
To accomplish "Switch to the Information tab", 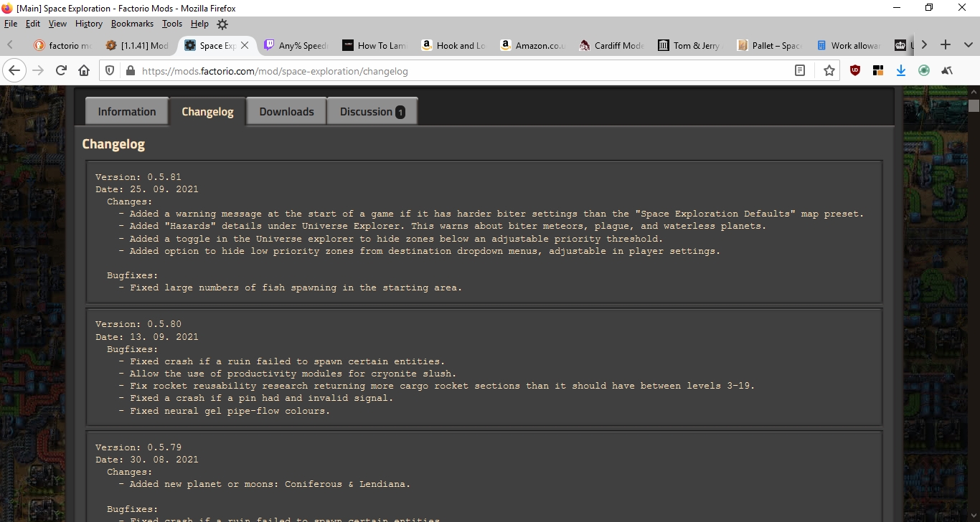I will [127, 112].
